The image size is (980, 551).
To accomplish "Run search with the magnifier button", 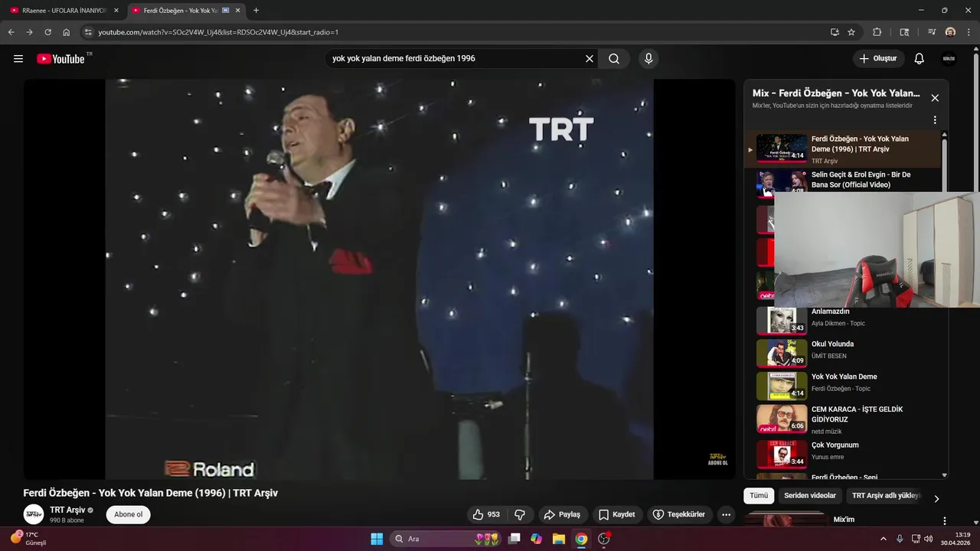I will [x=614, y=59].
